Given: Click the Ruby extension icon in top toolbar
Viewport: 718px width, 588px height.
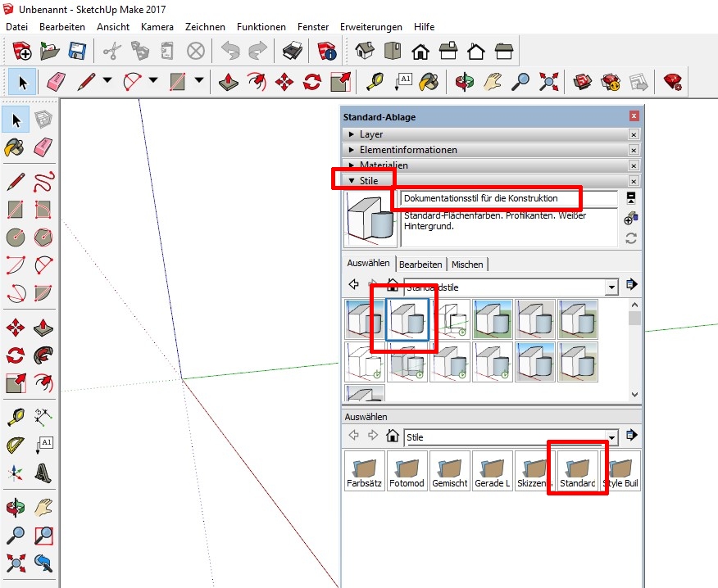Looking at the screenshot, I should [673, 81].
